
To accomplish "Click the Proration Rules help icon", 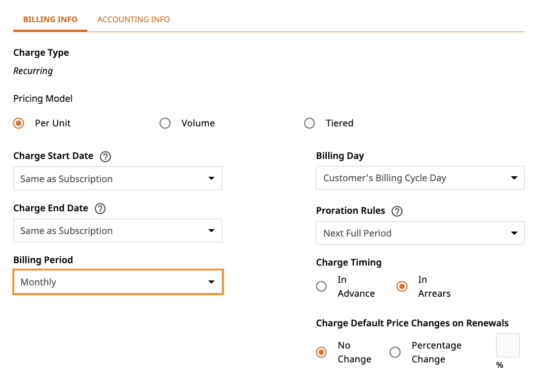I will tap(397, 211).
